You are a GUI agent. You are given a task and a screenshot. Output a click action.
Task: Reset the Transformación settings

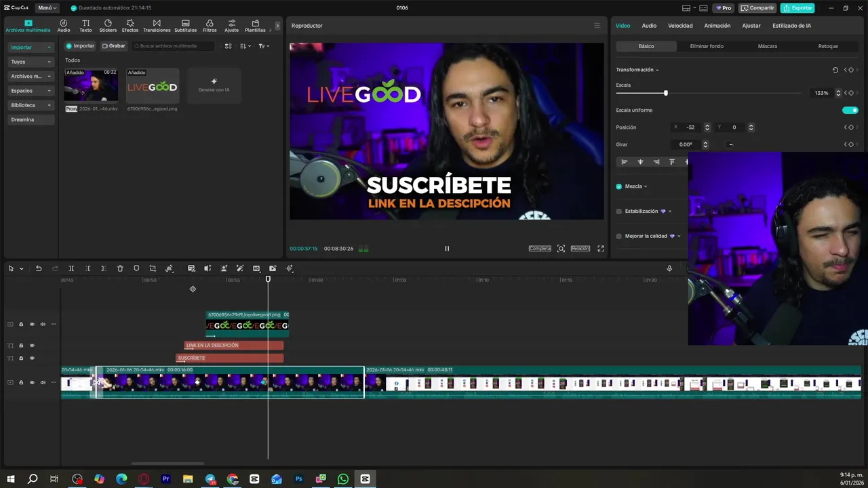pyautogui.click(x=835, y=70)
